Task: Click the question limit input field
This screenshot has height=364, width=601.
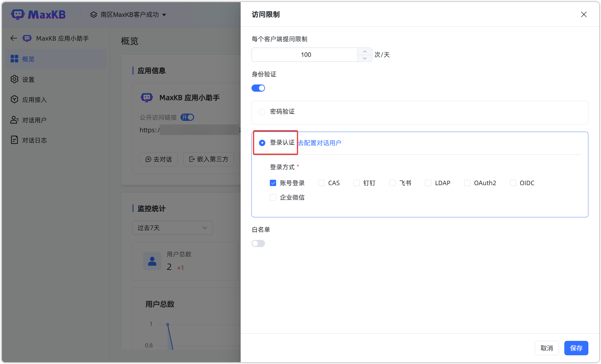Action: click(x=305, y=55)
